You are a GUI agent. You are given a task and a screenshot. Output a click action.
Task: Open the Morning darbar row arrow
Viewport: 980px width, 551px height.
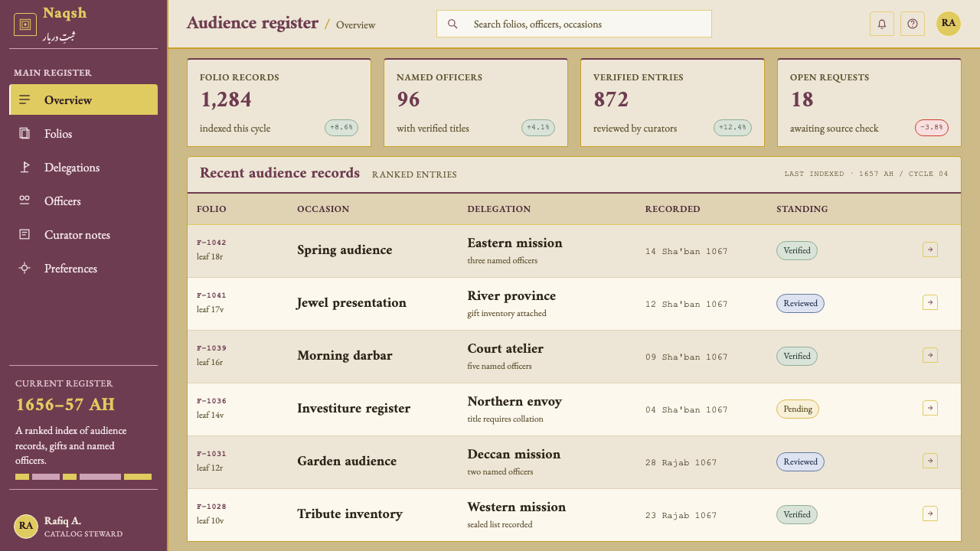point(930,355)
